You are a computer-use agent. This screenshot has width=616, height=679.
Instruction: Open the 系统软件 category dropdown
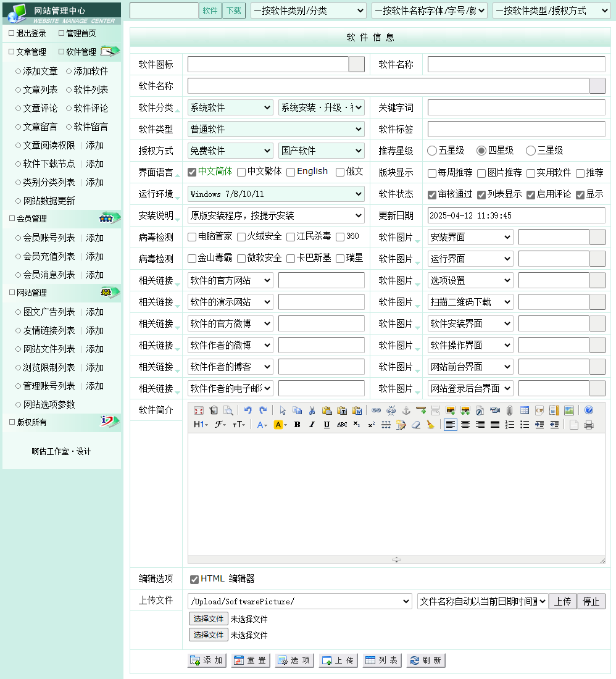point(231,107)
